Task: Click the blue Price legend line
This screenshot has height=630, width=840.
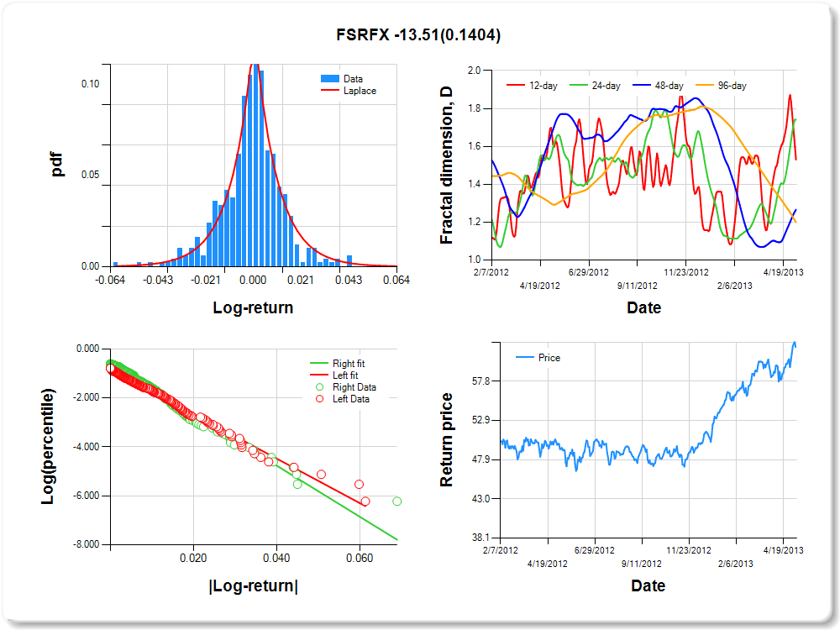Action: click(x=524, y=357)
